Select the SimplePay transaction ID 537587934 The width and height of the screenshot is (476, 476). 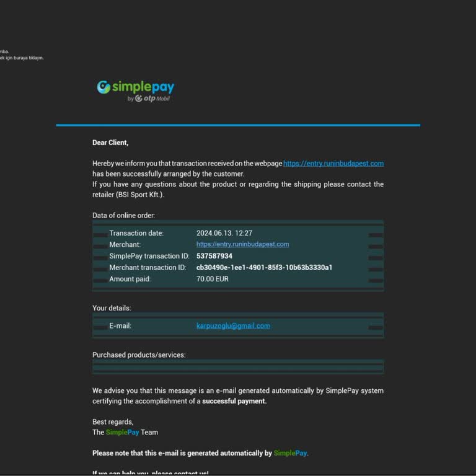214,256
